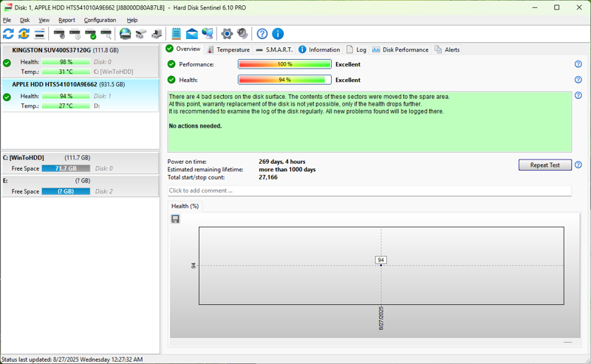Click the globe with monitor icon
This screenshot has height=364, width=591.
[208, 34]
